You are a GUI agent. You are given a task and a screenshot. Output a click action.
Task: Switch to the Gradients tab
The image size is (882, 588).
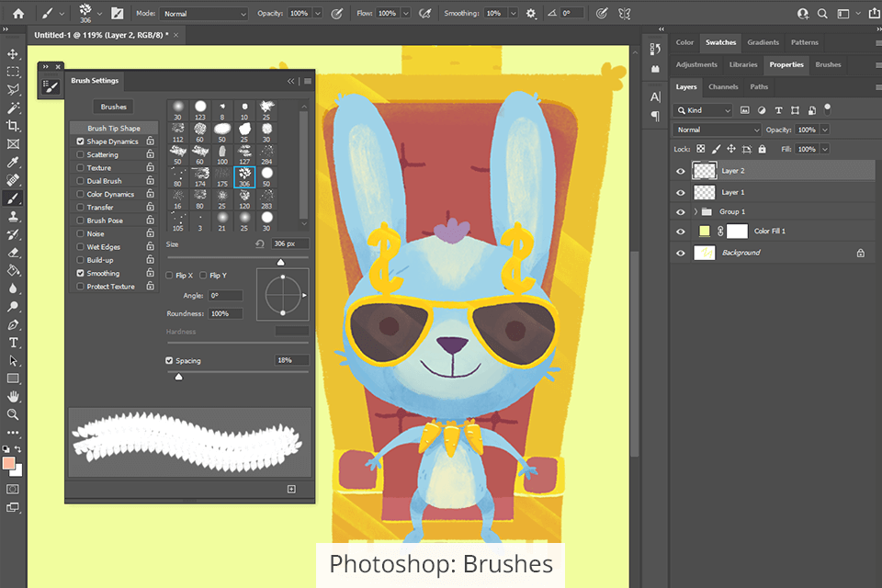[763, 42]
